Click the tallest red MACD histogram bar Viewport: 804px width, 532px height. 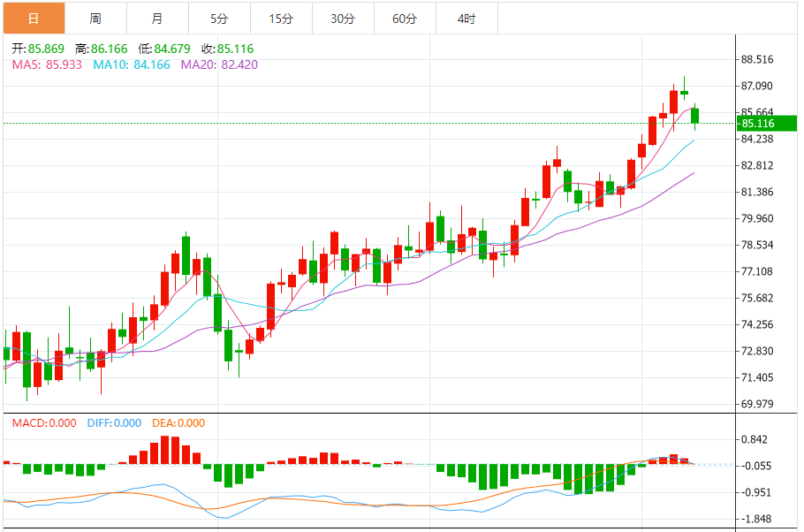(164, 450)
